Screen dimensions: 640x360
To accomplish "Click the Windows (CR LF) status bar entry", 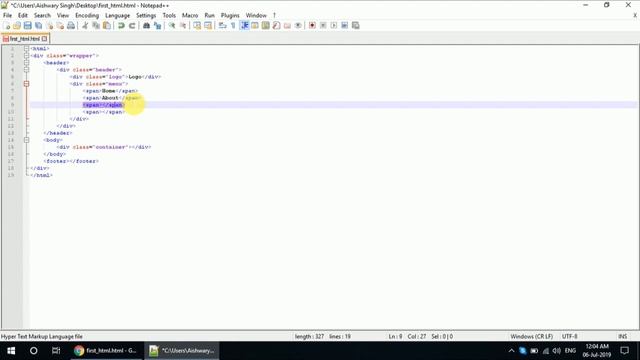I will click(531, 336).
